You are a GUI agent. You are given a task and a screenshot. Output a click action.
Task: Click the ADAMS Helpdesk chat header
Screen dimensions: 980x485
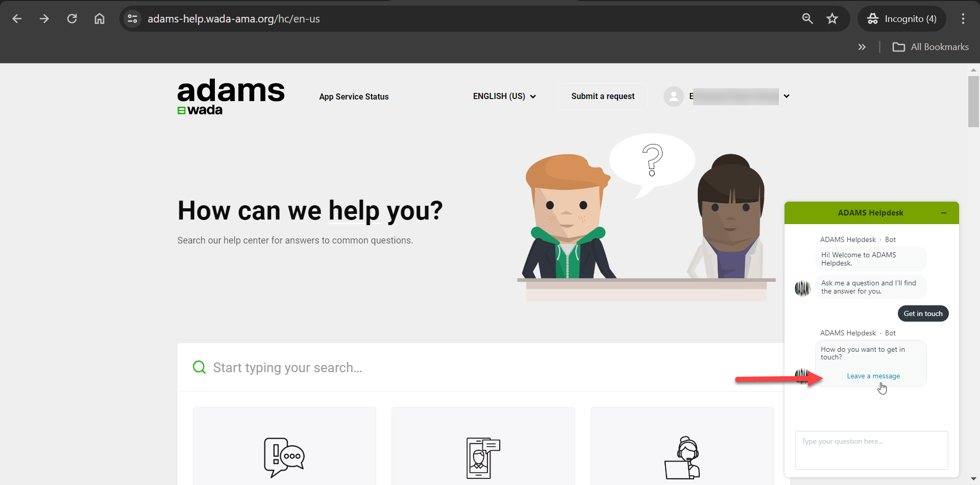click(x=870, y=213)
